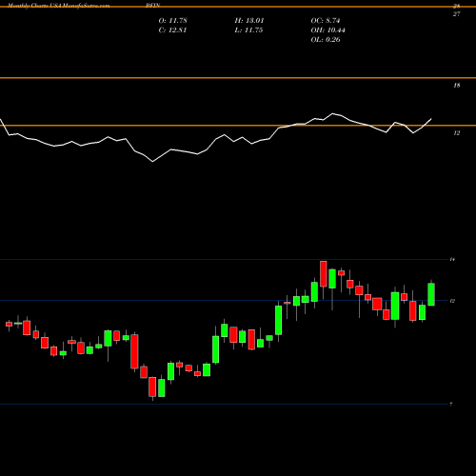Click the 12 label beside the orange line
476x476 pixels.
point(456,133)
